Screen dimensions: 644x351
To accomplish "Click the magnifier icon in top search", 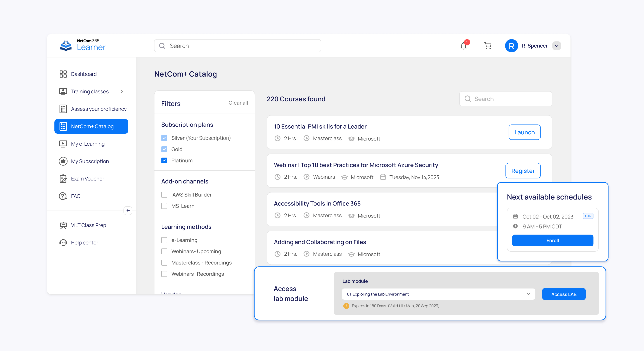I will [x=162, y=46].
